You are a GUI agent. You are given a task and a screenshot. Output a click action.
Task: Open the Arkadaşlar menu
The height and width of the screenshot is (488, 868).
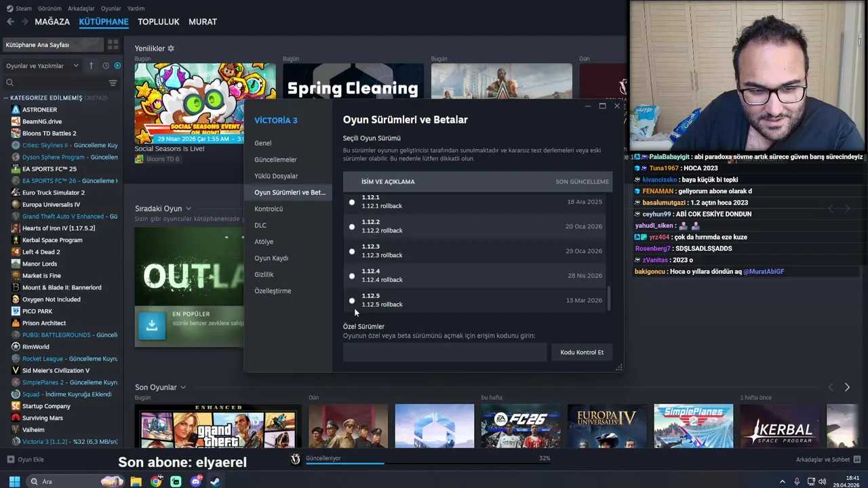[x=81, y=8]
